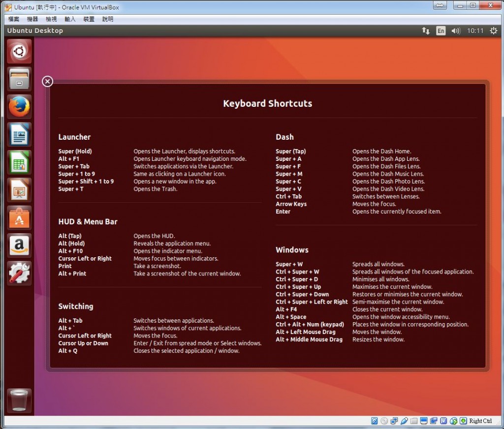
Task: Click the VirtualBox video capture status icon
Action: click(x=434, y=421)
